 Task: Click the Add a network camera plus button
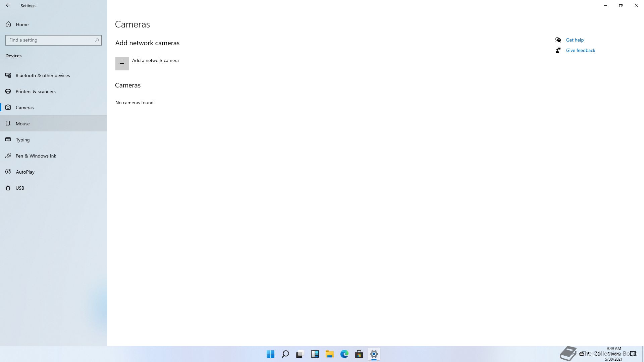pyautogui.click(x=122, y=64)
